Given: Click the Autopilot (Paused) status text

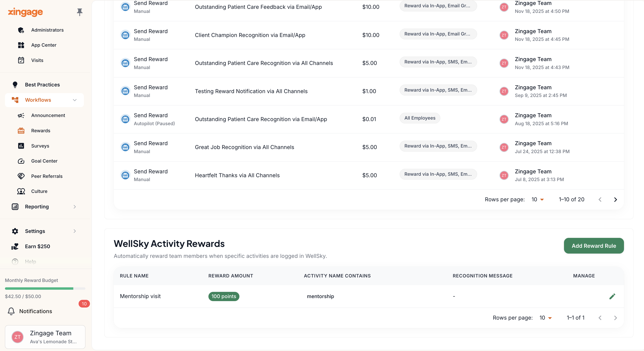Looking at the screenshot, I should coord(154,123).
